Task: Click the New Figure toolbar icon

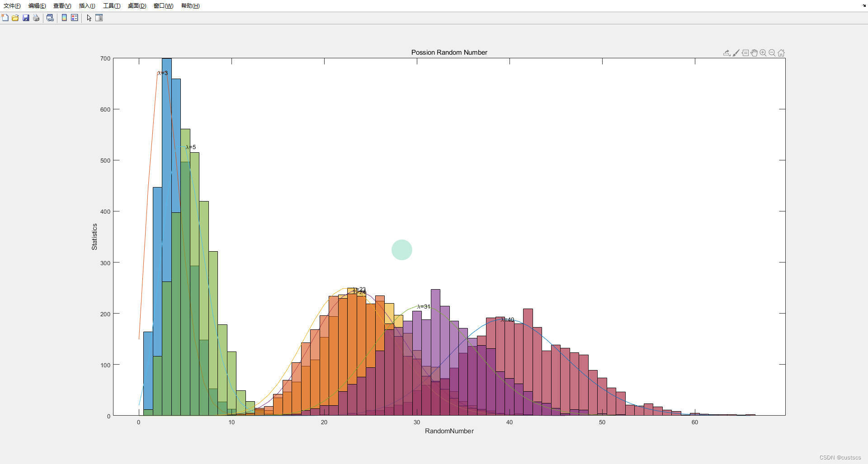Action: pyautogui.click(x=5, y=18)
